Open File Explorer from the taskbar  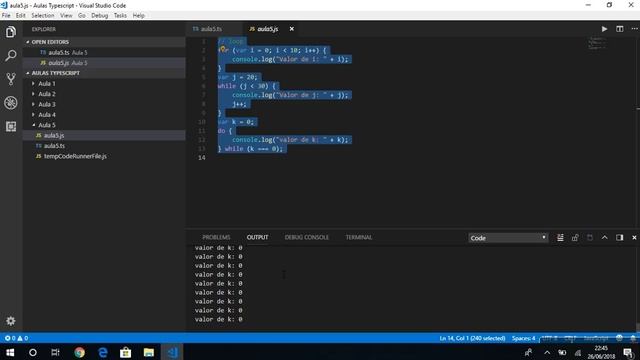coord(149,352)
